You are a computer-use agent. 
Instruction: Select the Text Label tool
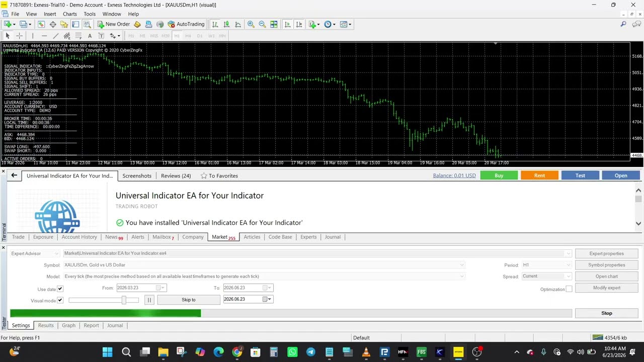point(101,36)
